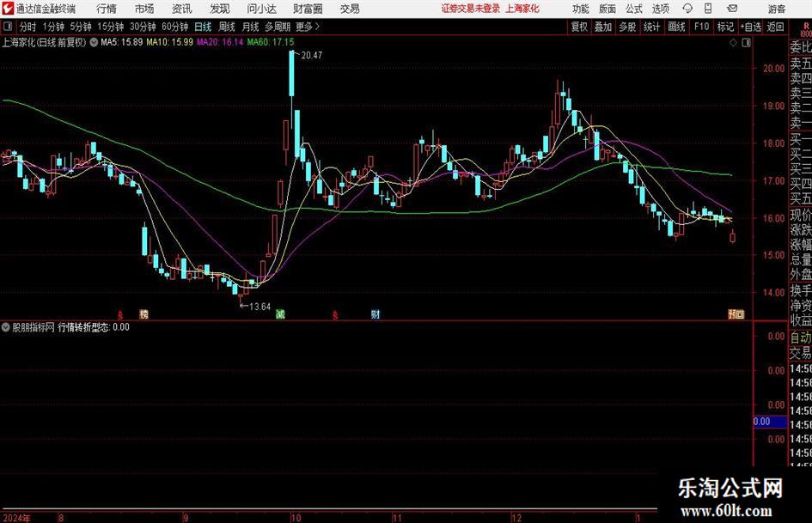The width and height of the screenshot is (812, 523).
Task: Toggle the left panel layout icon beside 分时
Action: pos(8,27)
